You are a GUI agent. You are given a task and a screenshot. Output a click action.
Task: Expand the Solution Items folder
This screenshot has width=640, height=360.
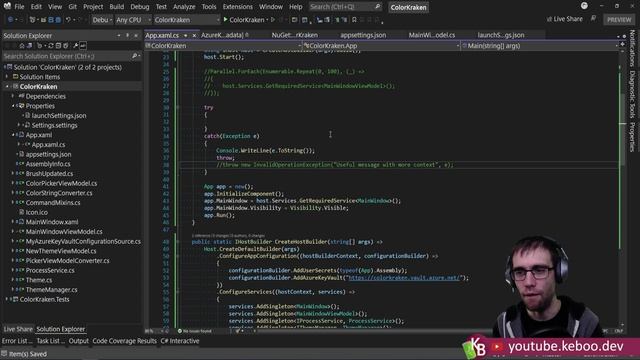tap(7, 77)
